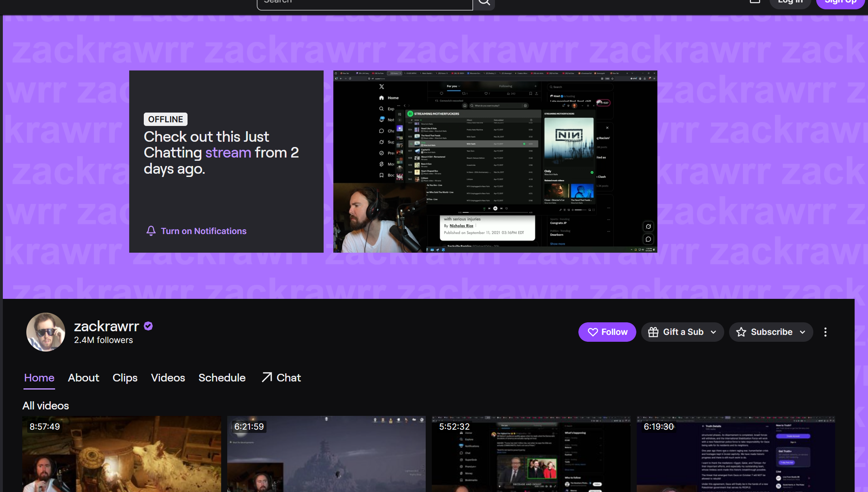Screen dimensions: 868x492
Task: Expand the Gift a Sub dropdown
Action: coord(682,332)
